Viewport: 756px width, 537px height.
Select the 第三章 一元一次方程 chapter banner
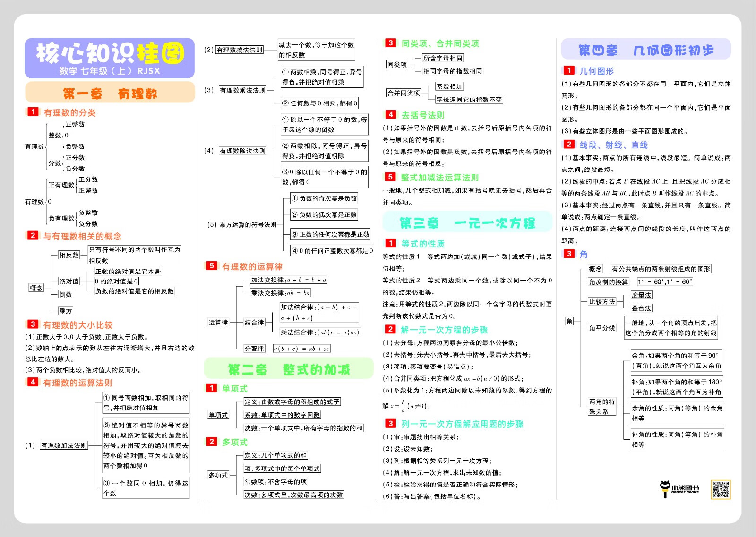pyautogui.click(x=467, y=222)
